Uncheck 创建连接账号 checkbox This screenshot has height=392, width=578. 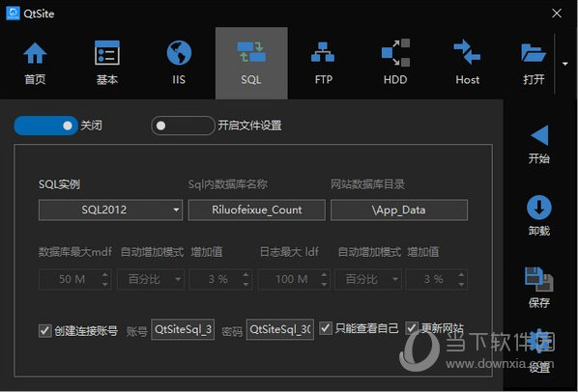point(45,331)
